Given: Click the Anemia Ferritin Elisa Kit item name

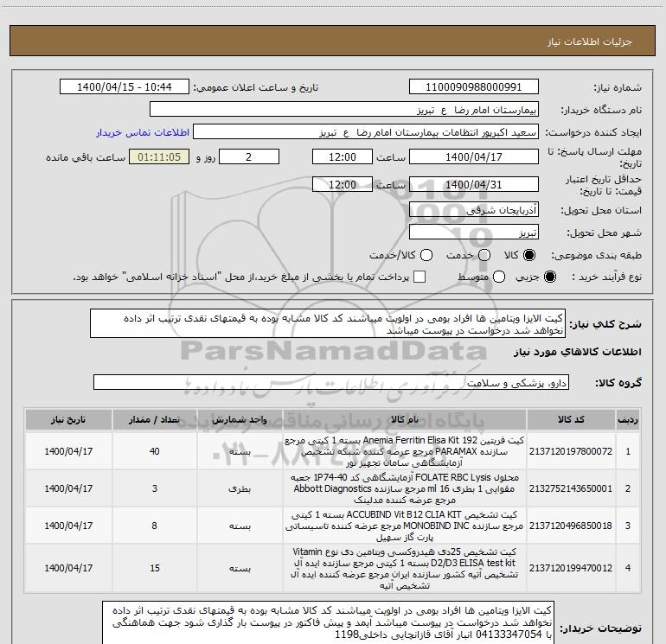Looking at the screenshot, I should [405, 451].
